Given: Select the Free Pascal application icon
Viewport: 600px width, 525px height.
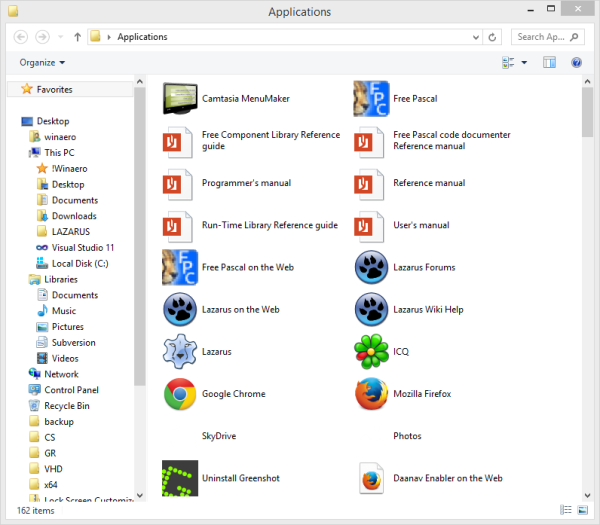Looking at the screenshot, I should click(x=371, y=99).
